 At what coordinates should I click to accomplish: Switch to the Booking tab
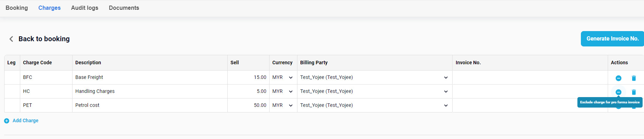click(17, 8)
